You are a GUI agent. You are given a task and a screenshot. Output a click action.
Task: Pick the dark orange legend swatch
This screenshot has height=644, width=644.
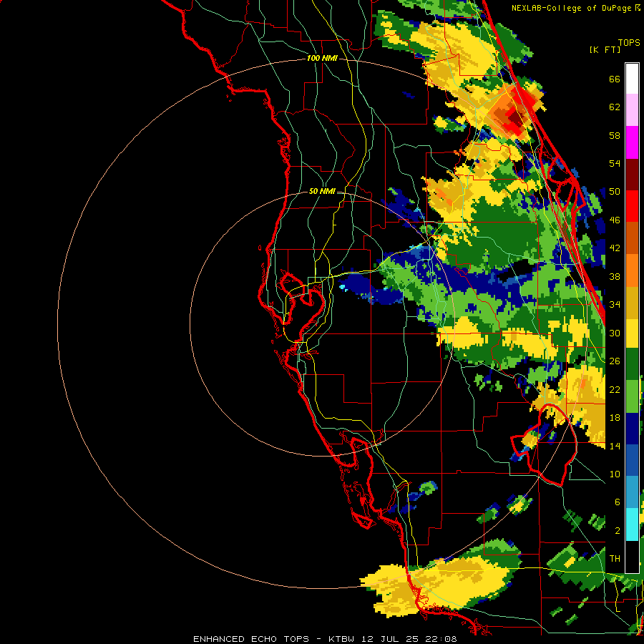632,238
